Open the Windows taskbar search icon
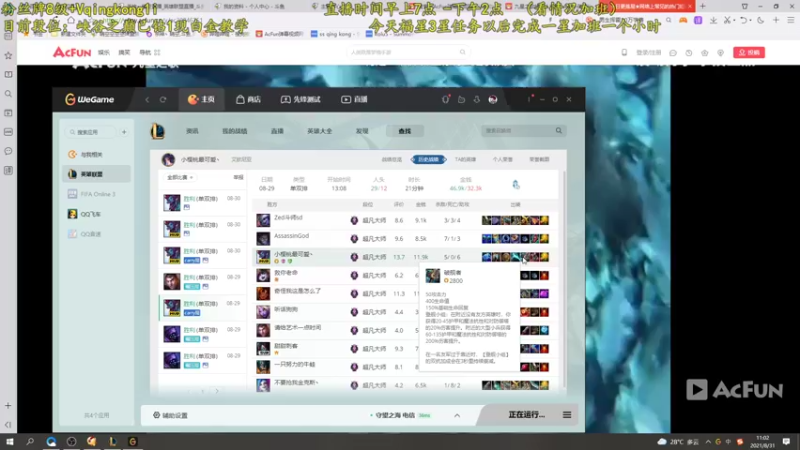The image size is (800, 450). [30, 441]
